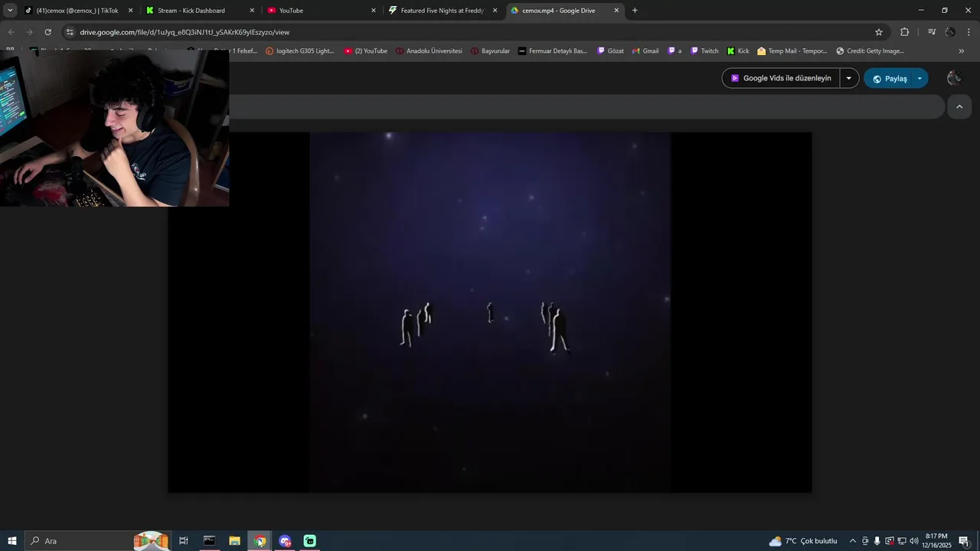This screenshot has width=980, height=551.
Task: Open the Google account avatar in Drive
Action: [x=954, y=78]
